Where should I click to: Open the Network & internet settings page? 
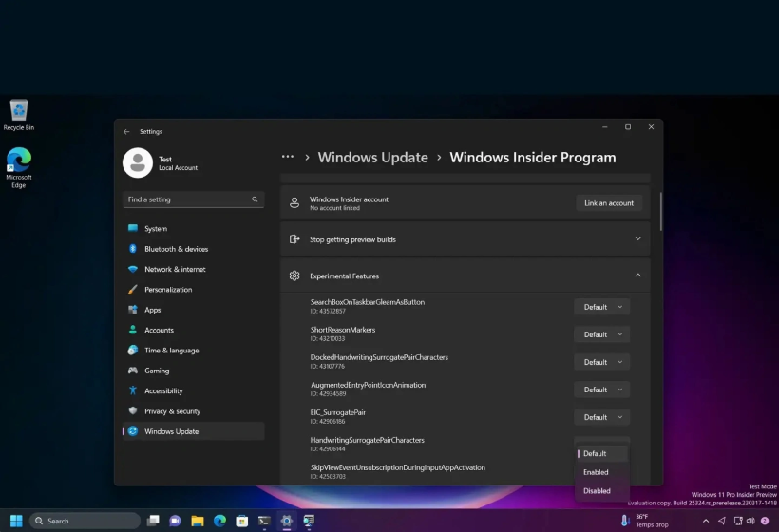[x=175, y=269]
